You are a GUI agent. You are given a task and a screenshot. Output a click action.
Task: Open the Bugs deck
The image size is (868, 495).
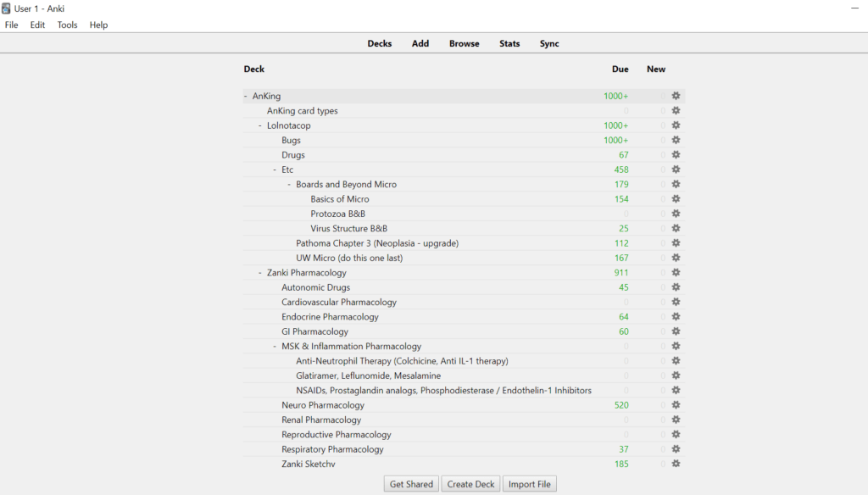click(292, 140)
